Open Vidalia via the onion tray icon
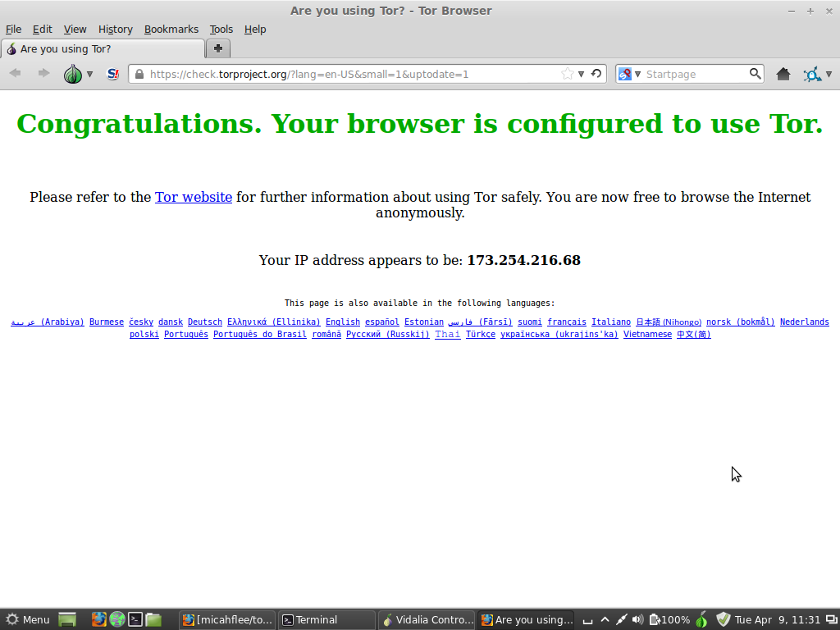This screenshot has height=630, width=840. (x=701, y=619)
